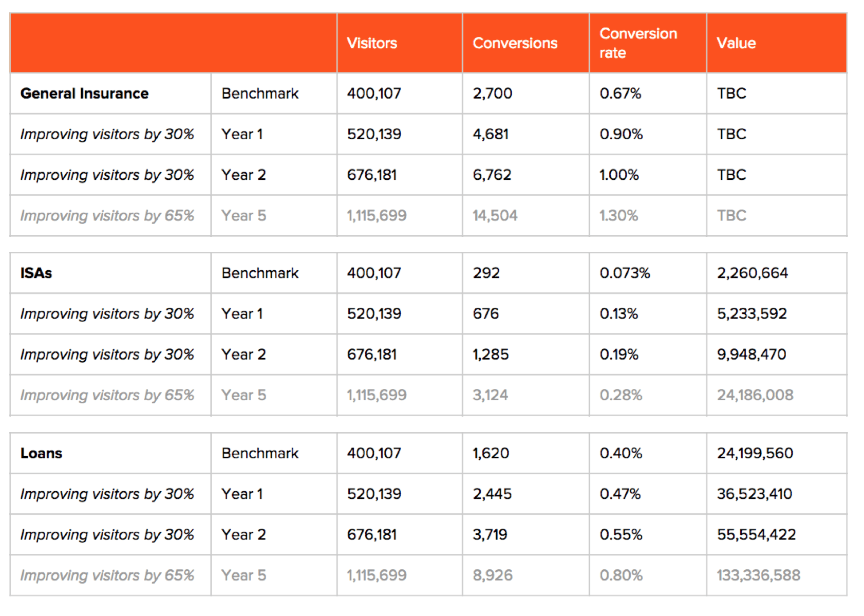Click ISAs Year 2 conversions 1,285
Viewport: 864px width, 616px height.
pyautogui.click(x=491, y=354)
